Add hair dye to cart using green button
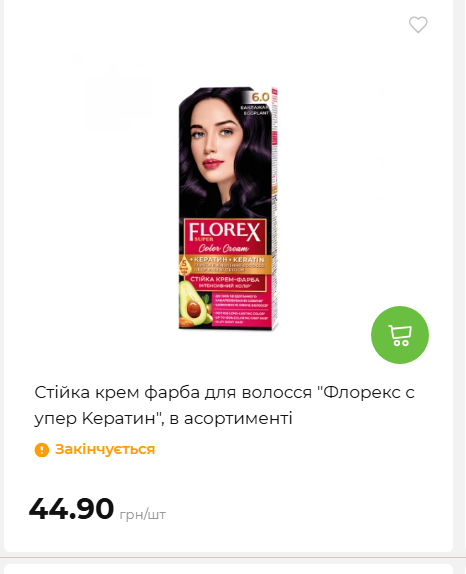This screenshot has height=574, width=466. (400, 335)
